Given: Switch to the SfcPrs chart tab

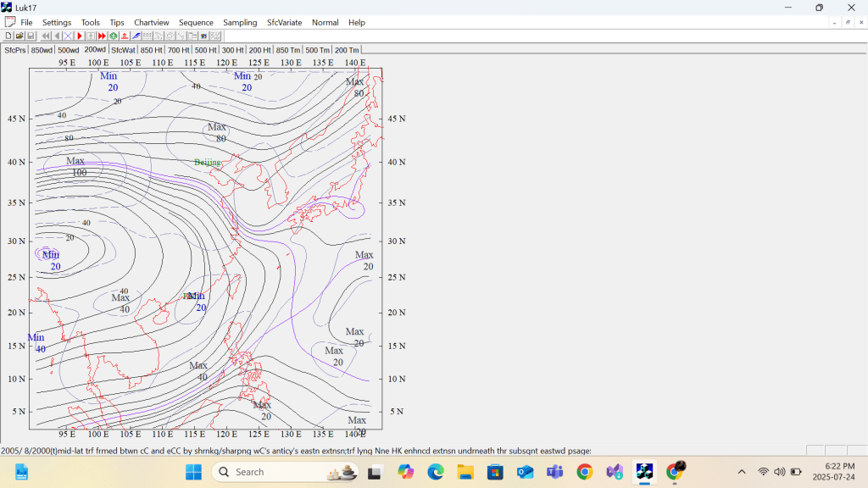Looking at the screenshot, I should (x=14, y=50).
